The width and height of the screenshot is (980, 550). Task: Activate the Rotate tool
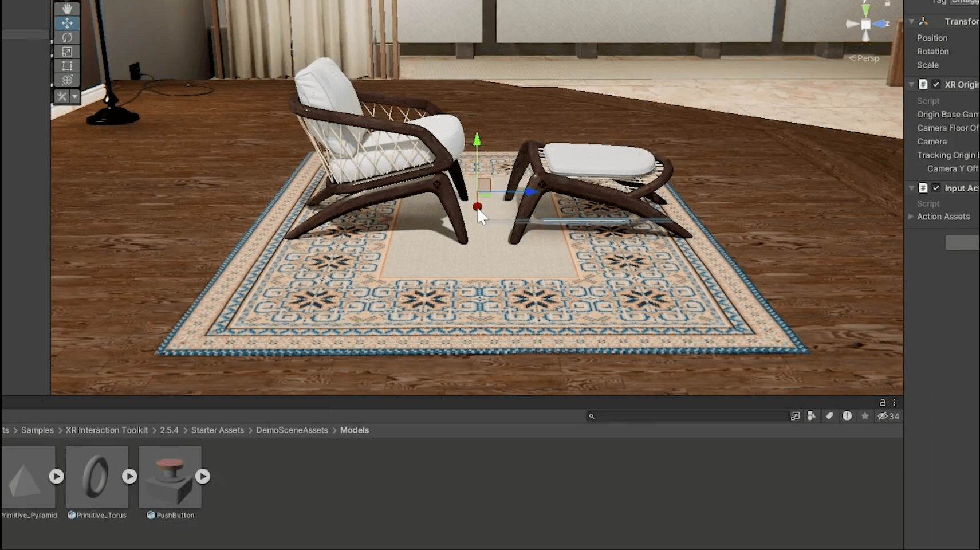tap(67, 37)
